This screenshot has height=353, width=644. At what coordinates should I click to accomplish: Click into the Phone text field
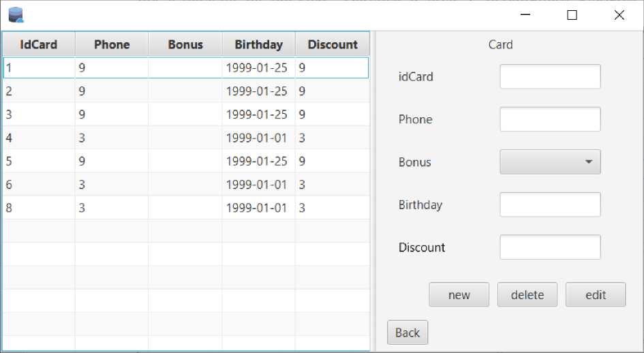click(550, 119)
